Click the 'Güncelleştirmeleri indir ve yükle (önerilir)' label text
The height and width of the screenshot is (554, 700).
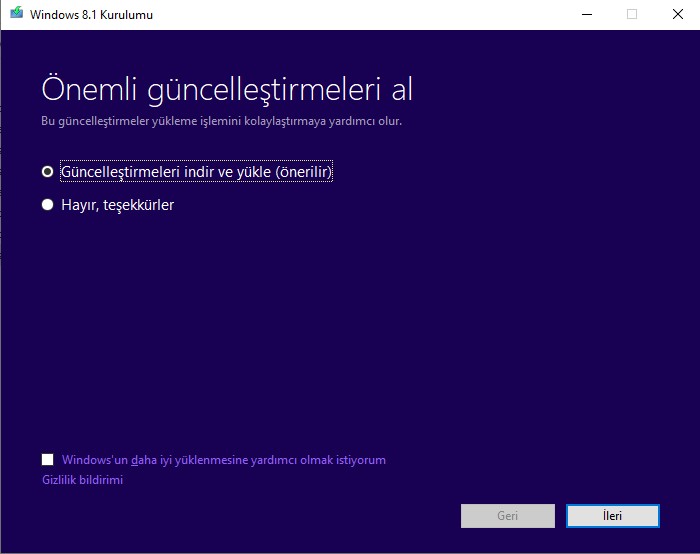[196, 172]
